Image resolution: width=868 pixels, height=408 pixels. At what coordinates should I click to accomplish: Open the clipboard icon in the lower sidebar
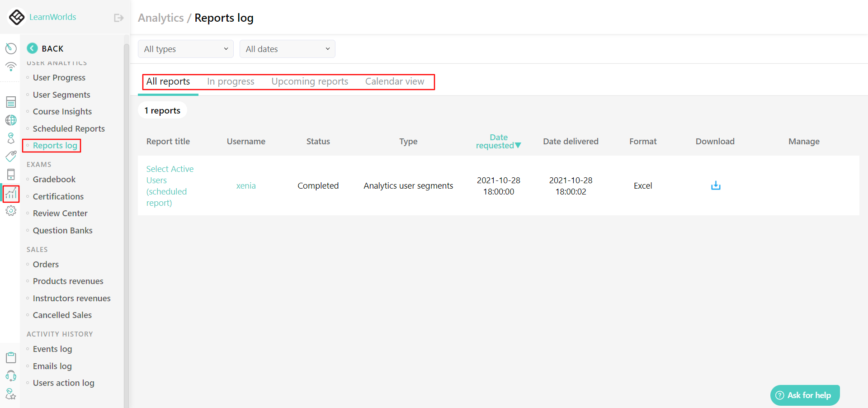click(11, 357)
